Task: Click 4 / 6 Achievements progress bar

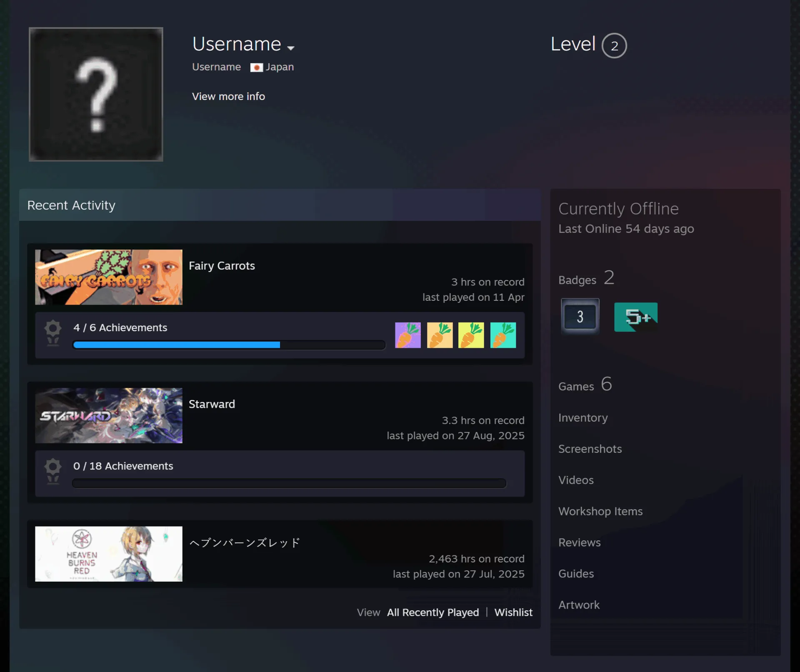Action: 229,345
